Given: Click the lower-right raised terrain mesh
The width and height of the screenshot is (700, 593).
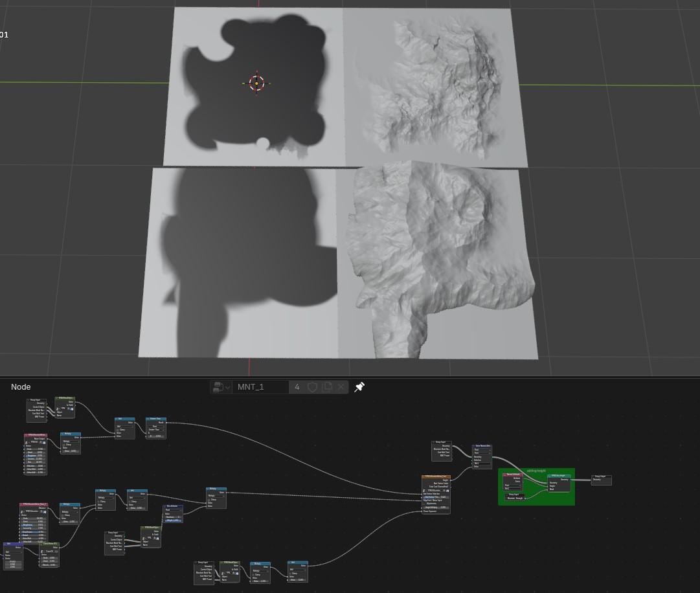Looking at the screenshot, I should pyautogui.click(x=440, y=259).
